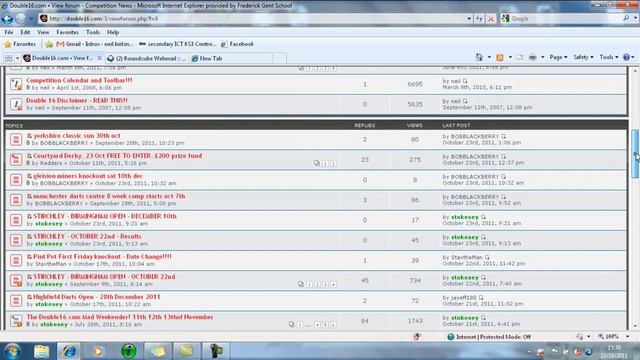Open Highfield Darts Open topic
The image size is (640, 360).
pos(97,297)
